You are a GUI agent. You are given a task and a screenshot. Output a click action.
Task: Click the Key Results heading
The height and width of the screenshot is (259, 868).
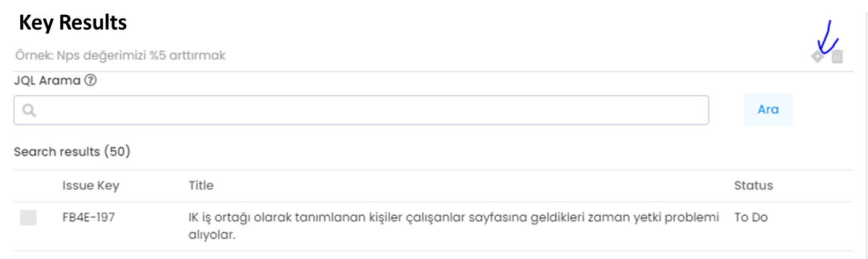pos(73,23)
